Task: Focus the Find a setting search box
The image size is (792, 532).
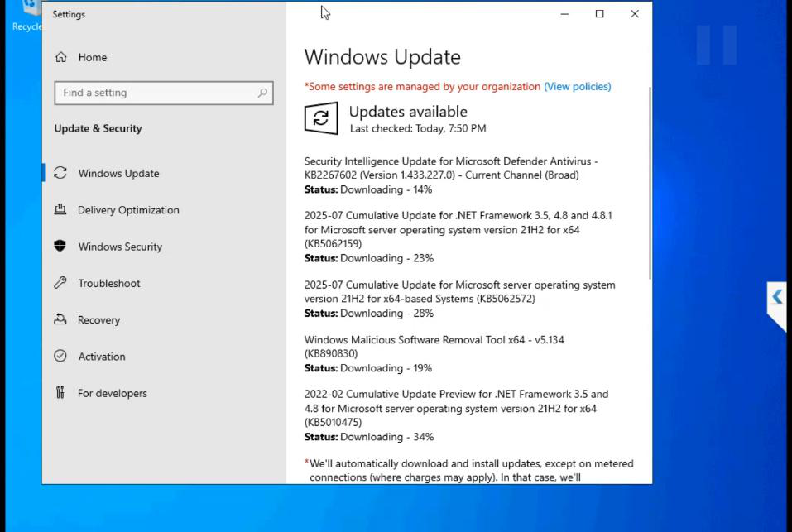Action: [164, 93]
